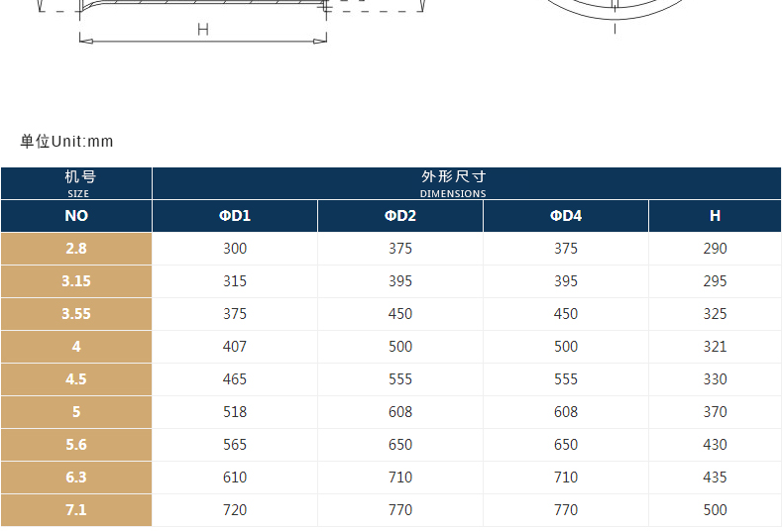The width and height of the screenshot is (783, 532).
Task: Click ΦD4 value '650' in row 5.6
Action: 566,445
